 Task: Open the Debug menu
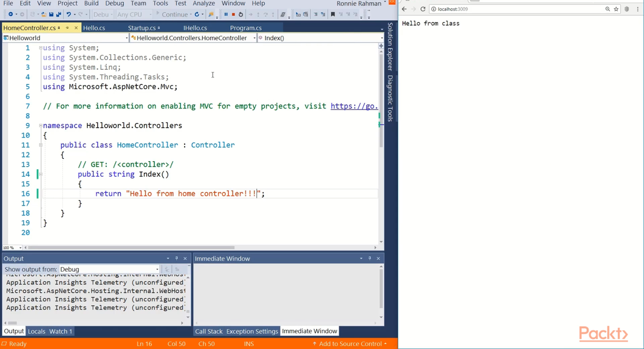coord(114,3)
